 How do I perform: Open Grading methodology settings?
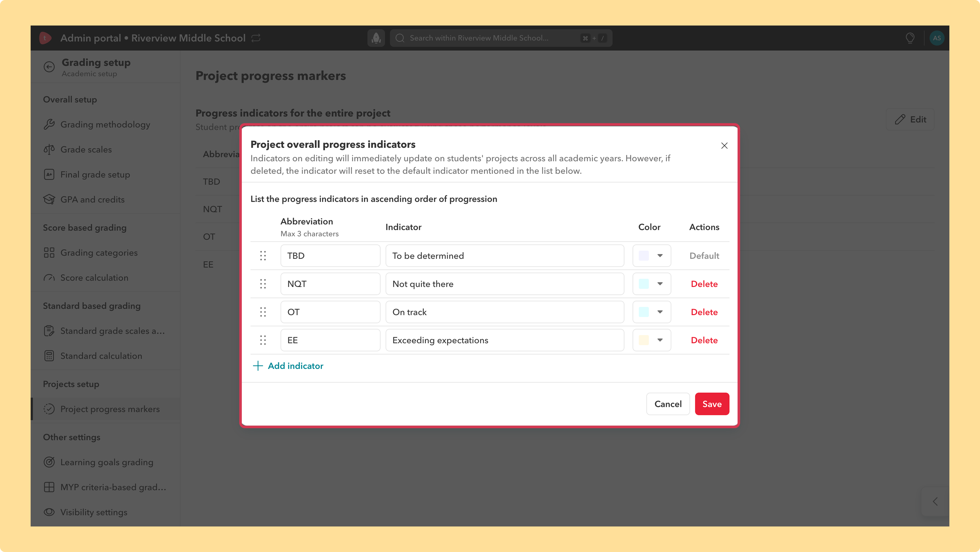pyautogui.click(x=105, y=124)
